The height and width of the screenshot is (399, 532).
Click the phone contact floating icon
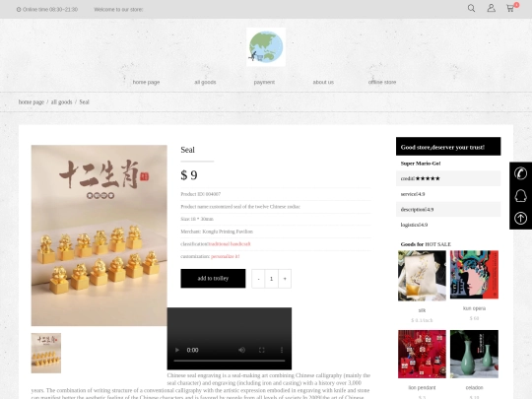pyautogui.click(x=520, y=173)
